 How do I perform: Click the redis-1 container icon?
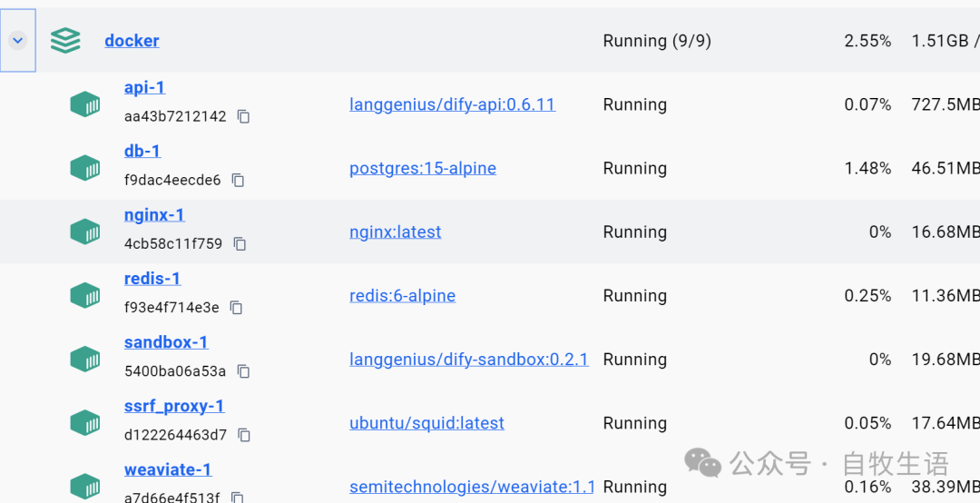pyautogui.click(x=85, y=295)
